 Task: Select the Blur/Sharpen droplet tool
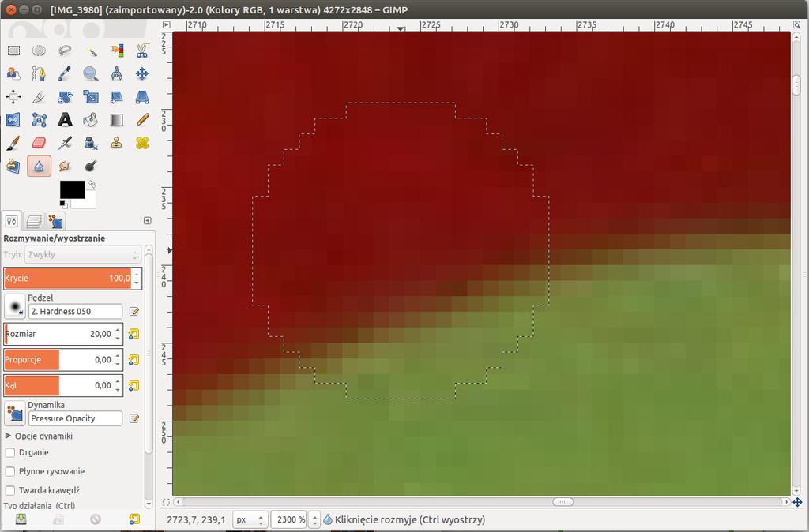tap(39, 166)
